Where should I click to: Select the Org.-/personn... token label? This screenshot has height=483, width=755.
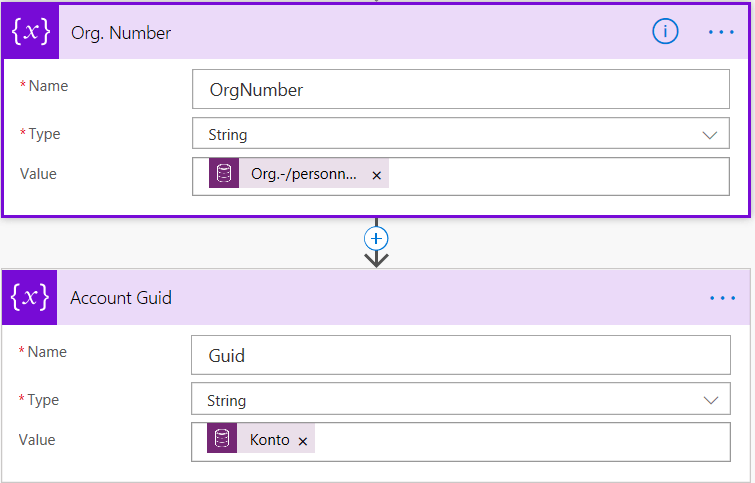click(303, 174)
